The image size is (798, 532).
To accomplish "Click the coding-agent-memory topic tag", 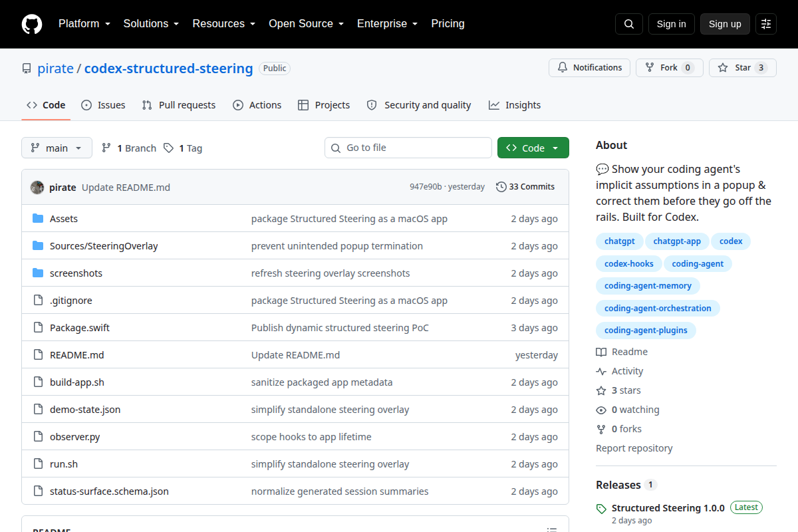I will click(x=648, y=286).
